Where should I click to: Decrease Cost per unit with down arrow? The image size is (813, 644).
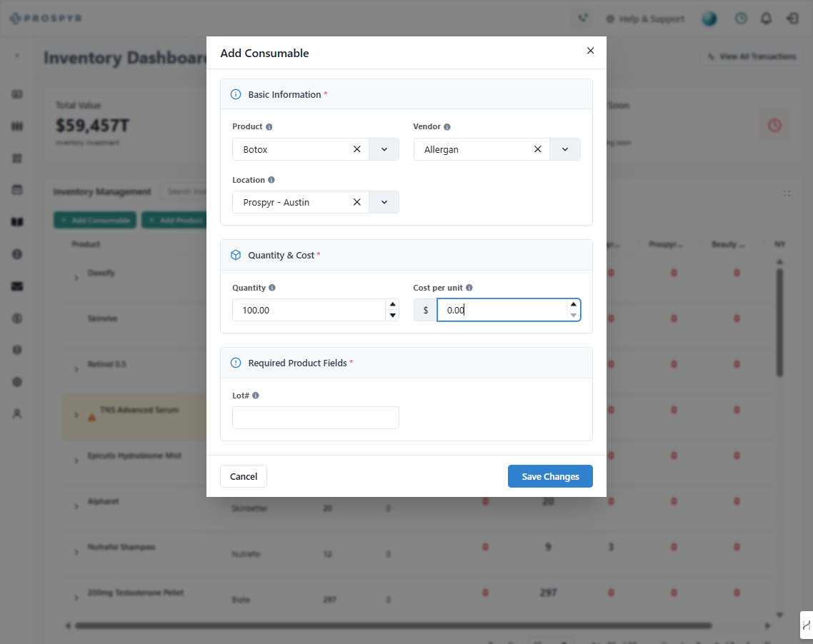(574, 316)
